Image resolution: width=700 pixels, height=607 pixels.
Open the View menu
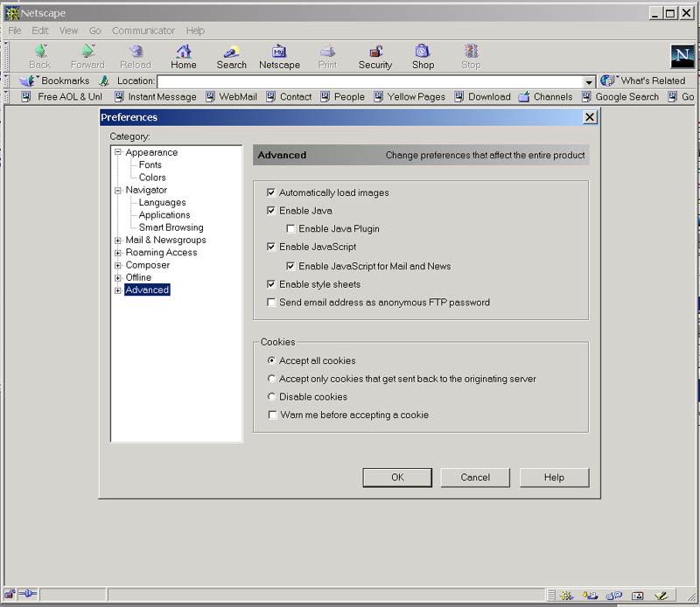(x=68, y=31)
